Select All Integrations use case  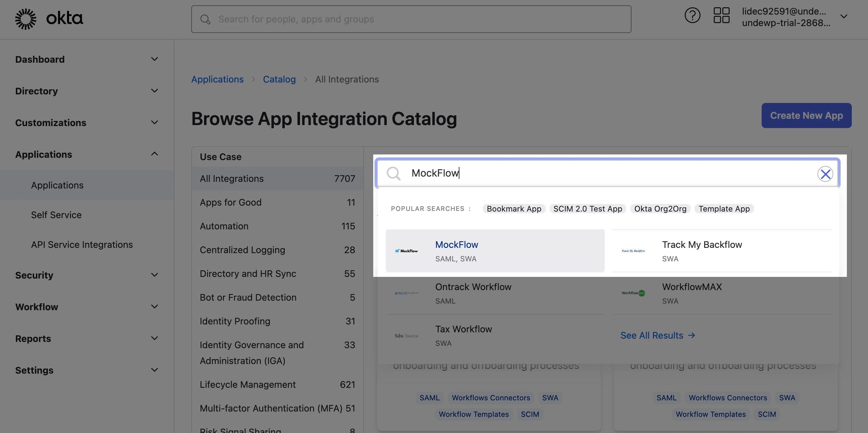pyautogui.click(x=278, y=179)
